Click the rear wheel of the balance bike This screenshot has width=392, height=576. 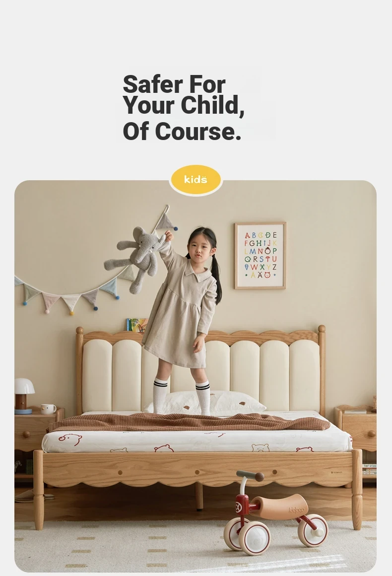pyautogui.click(x=313, y=530)
